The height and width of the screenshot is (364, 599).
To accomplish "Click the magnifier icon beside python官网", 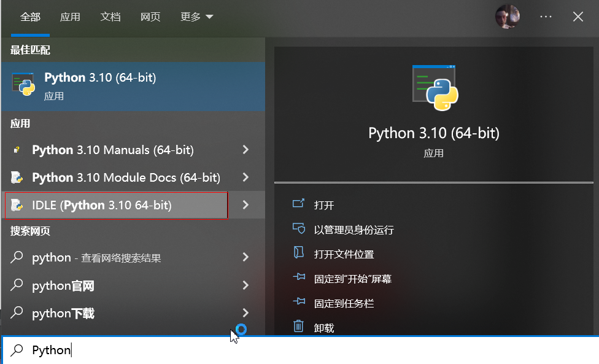I will coord(17,285).
